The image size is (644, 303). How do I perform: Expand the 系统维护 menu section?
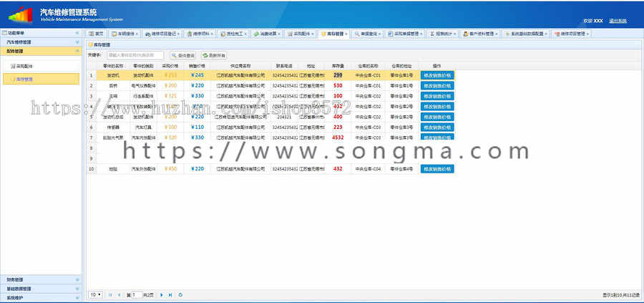click(77, 298)
